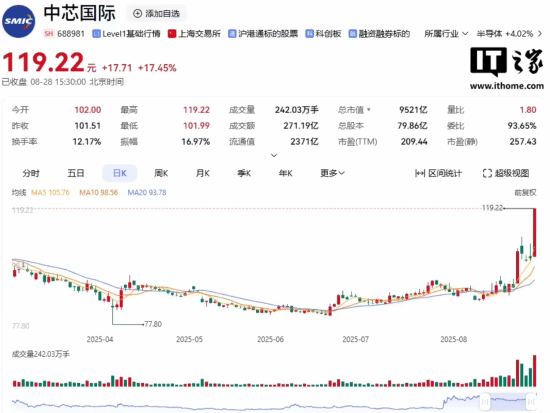The width and height of the screenshot is (550, 413).
Task: Click the 均线 label
Action: pyautogui.click(x=19, y=193)
